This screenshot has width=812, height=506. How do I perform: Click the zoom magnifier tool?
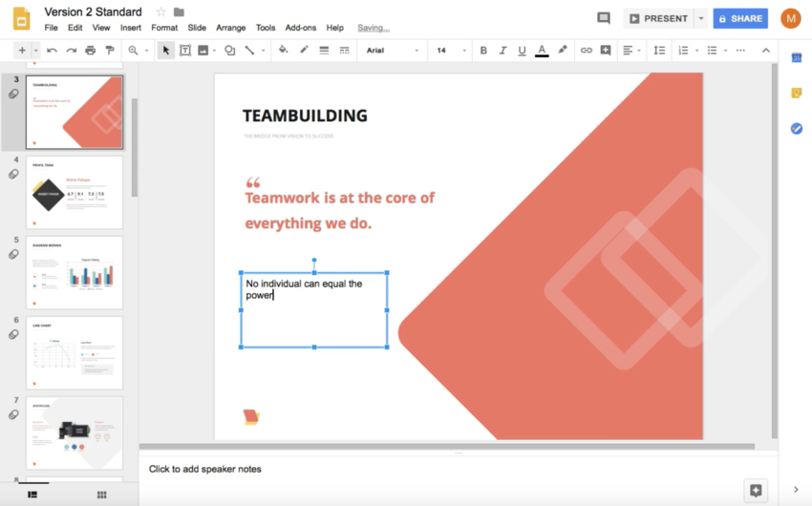(x=133, y=51)
